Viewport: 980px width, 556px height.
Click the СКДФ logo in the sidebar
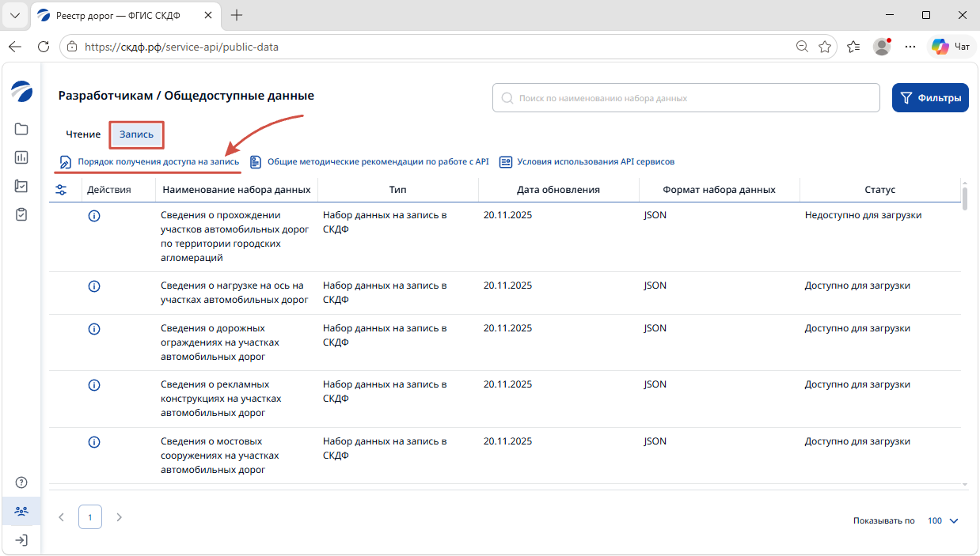point(21,92)
